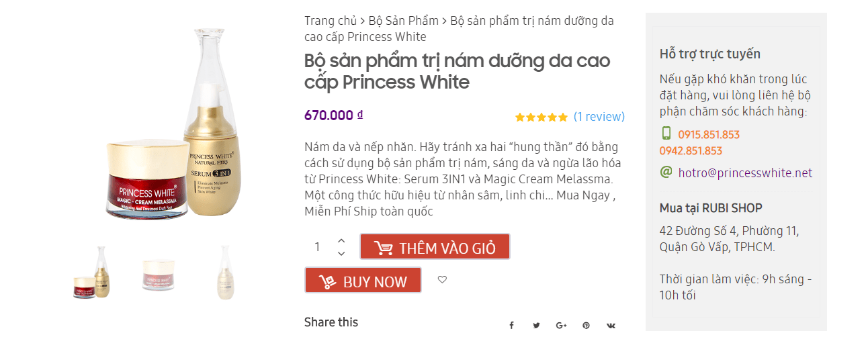Decrease quantity with down arrow

click(x=341, y=253)
